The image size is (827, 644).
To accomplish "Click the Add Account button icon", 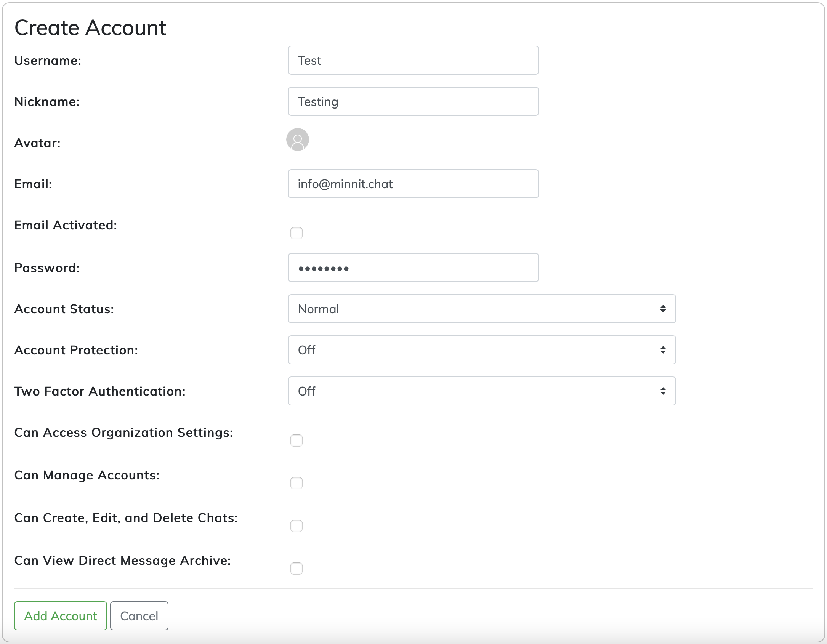I will (60, 616).
